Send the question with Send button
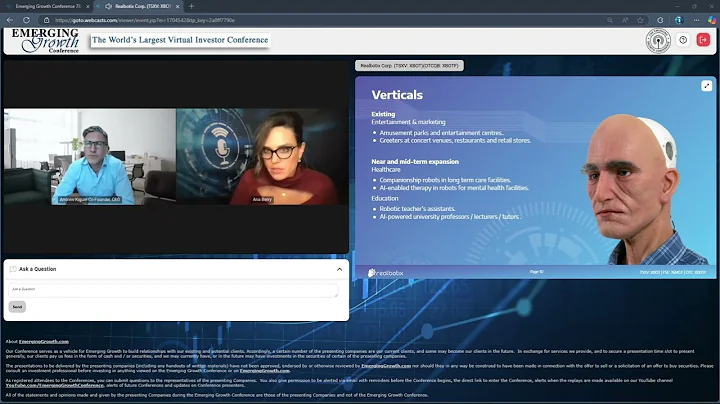This screenshot has width=720, height=404. pos(17,307)
